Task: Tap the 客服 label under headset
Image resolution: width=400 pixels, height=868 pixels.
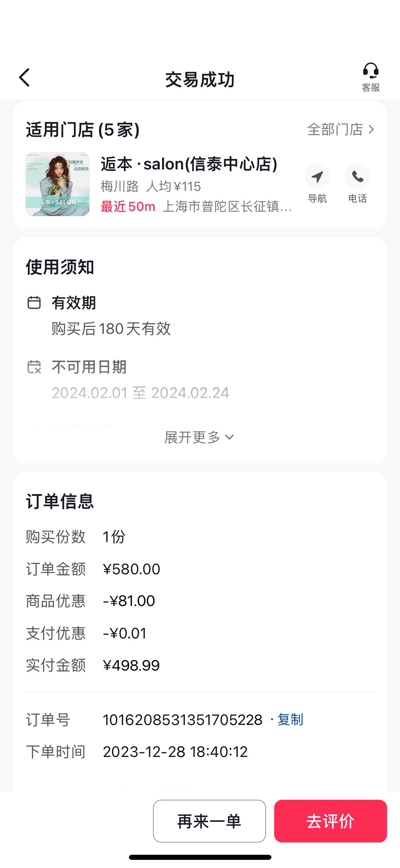Action: [x=370, y=88]
